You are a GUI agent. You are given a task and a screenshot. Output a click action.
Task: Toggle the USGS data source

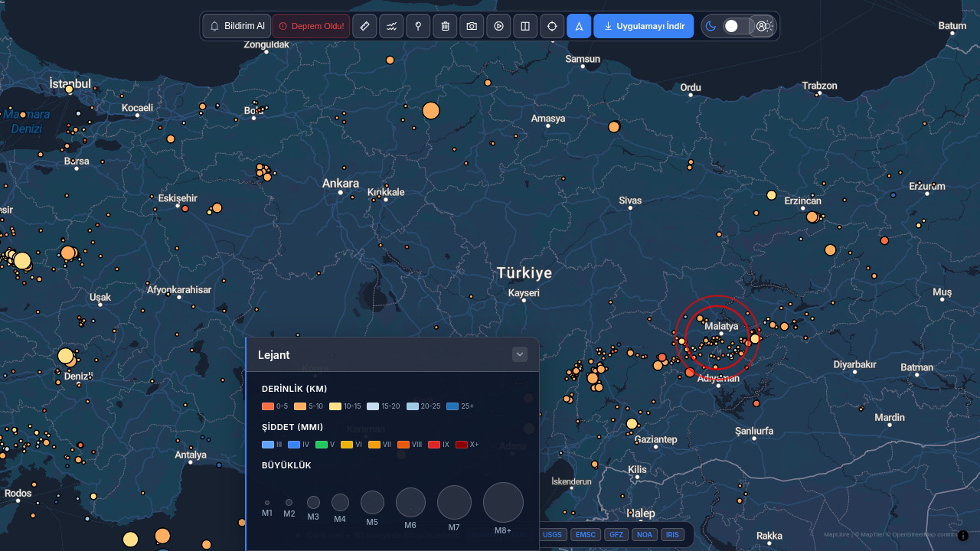[x=552, y=535]
